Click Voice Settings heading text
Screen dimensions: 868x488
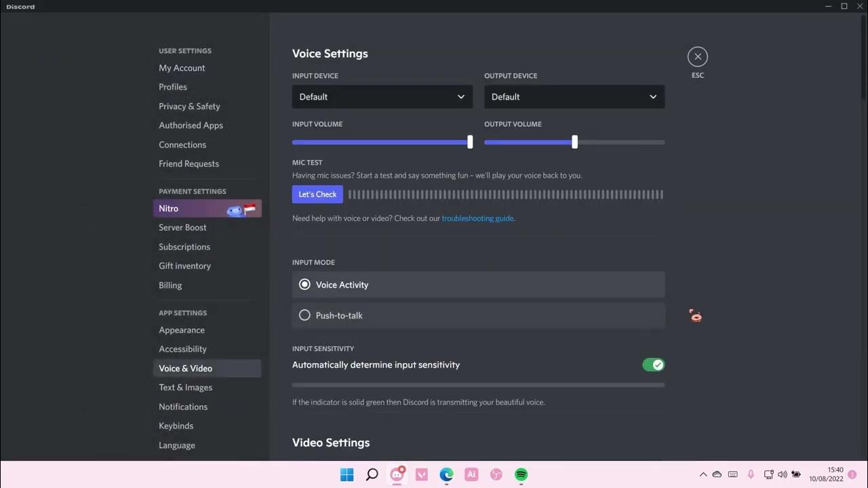coord(330,54)
